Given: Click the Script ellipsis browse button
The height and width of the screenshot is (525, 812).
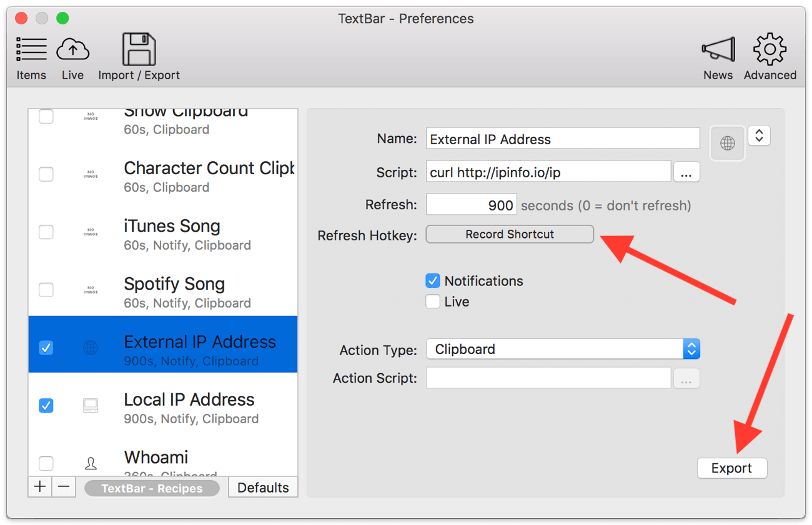Looking at the screenshot, I should [686, 172].
